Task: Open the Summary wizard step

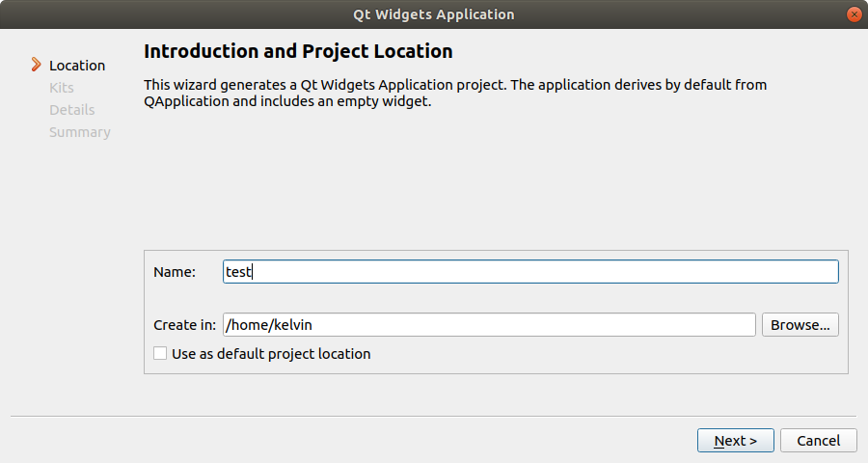Action: tap(80, 132)
